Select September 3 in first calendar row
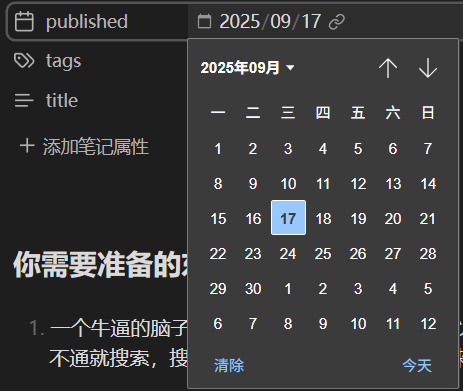The height and width of the screenshot is (391, 463). [x=288, y=149]
